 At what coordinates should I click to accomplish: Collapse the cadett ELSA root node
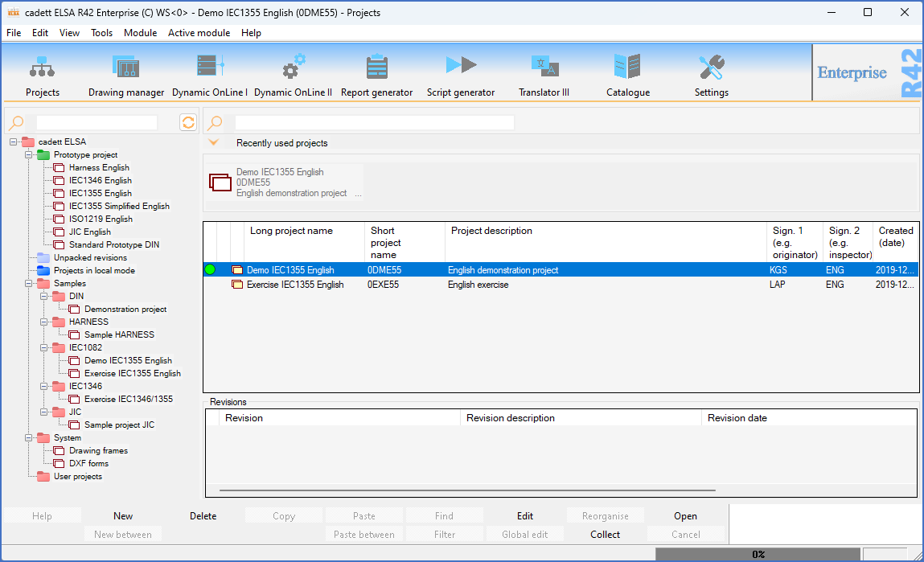tap(13, 142)
